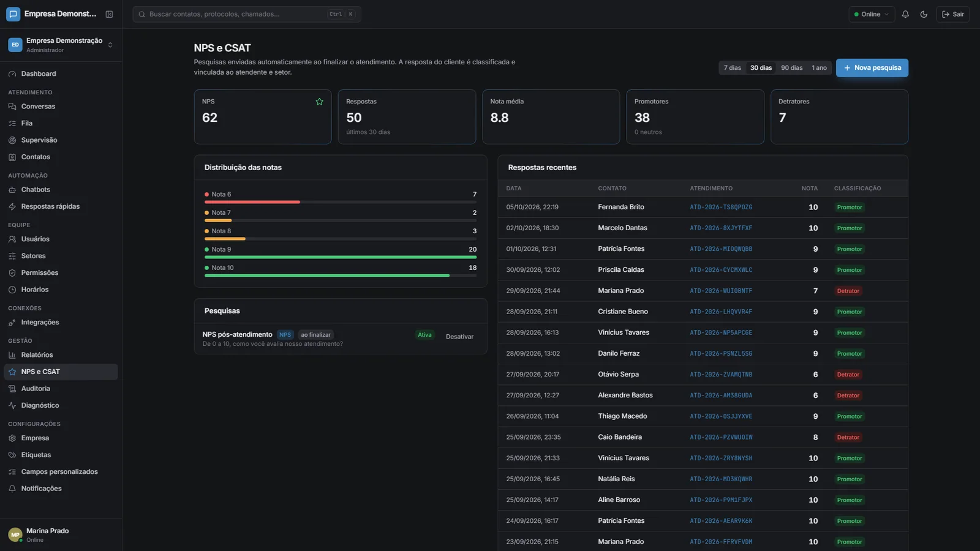This screenshot has height=551, width=980.
Task: Click the Sair logout button
Action: click(952, 14)
